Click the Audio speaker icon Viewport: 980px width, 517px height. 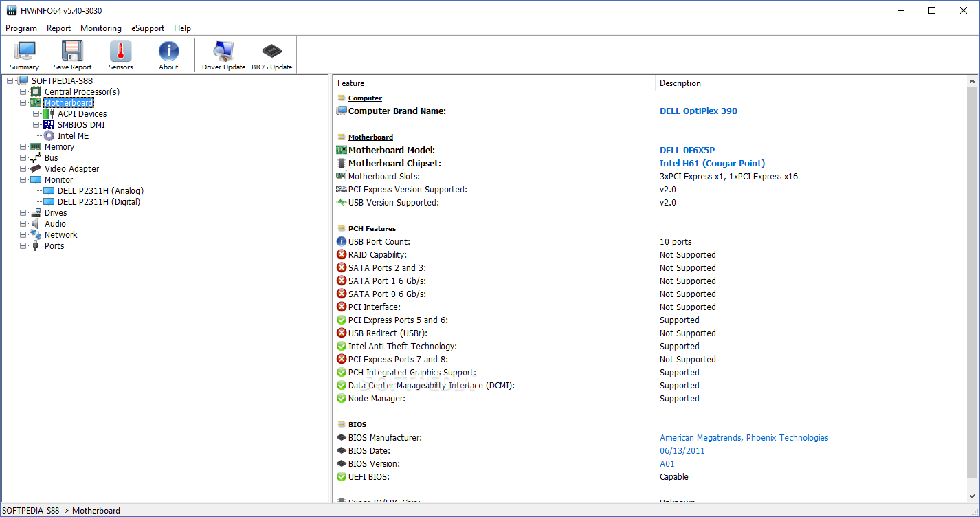36,224
